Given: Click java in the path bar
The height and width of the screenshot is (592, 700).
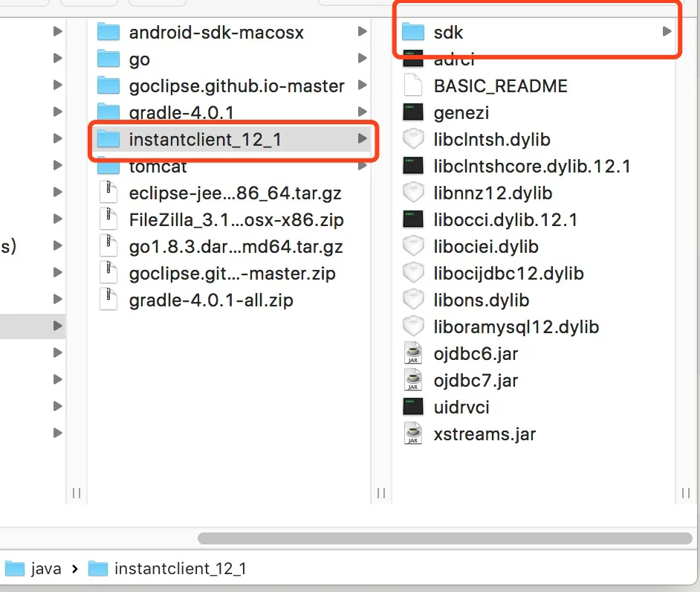Looking at the screenshot, I should [46, 569].
